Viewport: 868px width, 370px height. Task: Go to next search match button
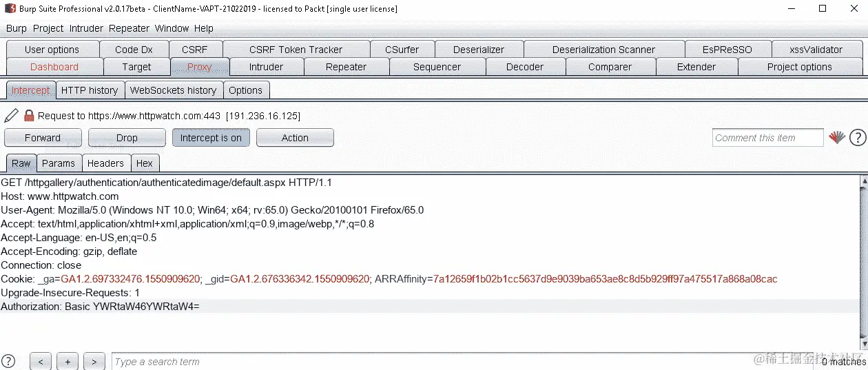(x=94, y=362)
